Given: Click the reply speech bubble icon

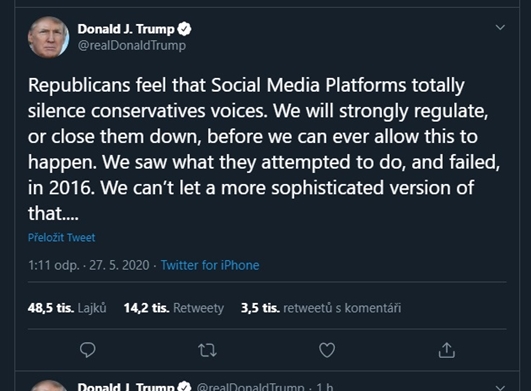Looking at the screenshot, I should 87,350.
